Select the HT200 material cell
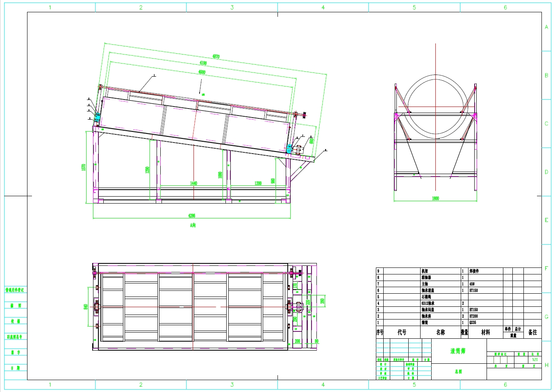555x392 pixels. [473, 316]
